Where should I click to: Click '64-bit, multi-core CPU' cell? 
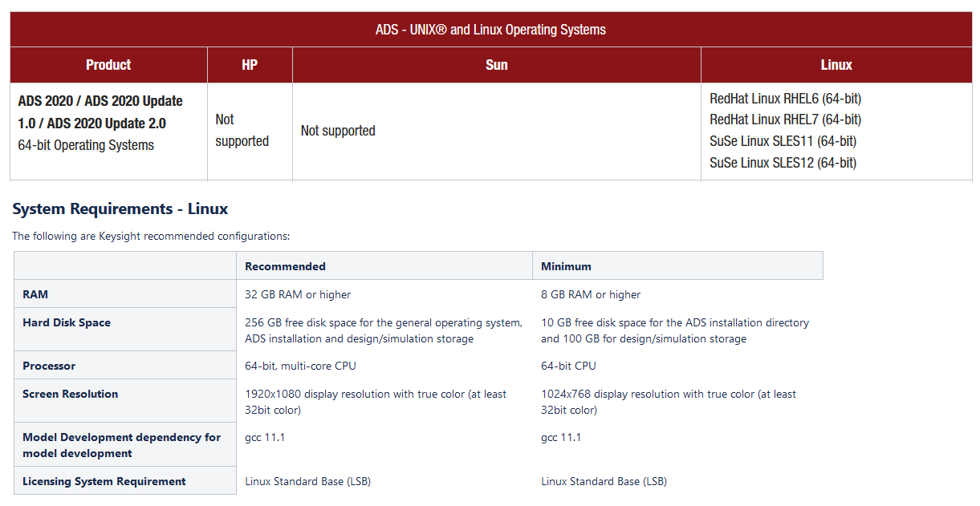[x=300, y=366]
